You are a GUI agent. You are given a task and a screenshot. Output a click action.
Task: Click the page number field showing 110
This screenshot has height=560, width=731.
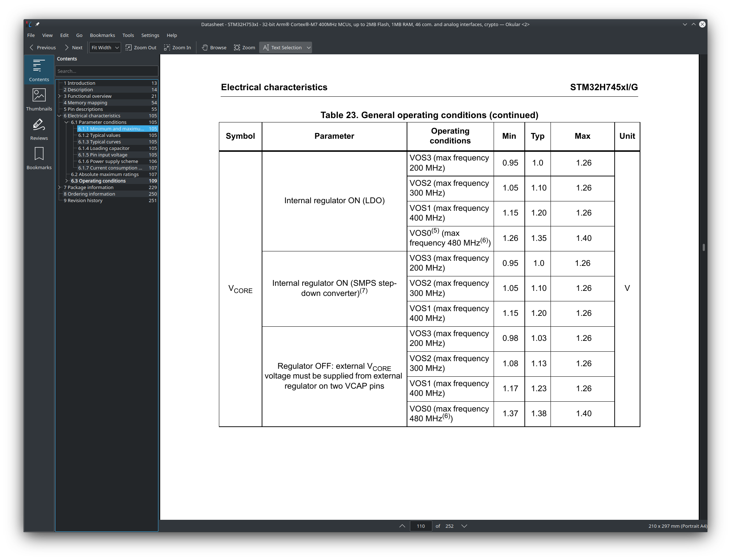[x=421, y=526]
